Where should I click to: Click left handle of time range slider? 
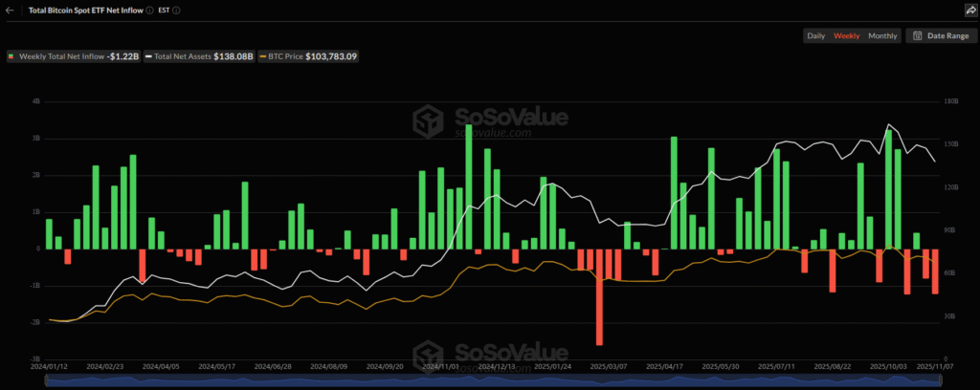click(x=48, y=382)
